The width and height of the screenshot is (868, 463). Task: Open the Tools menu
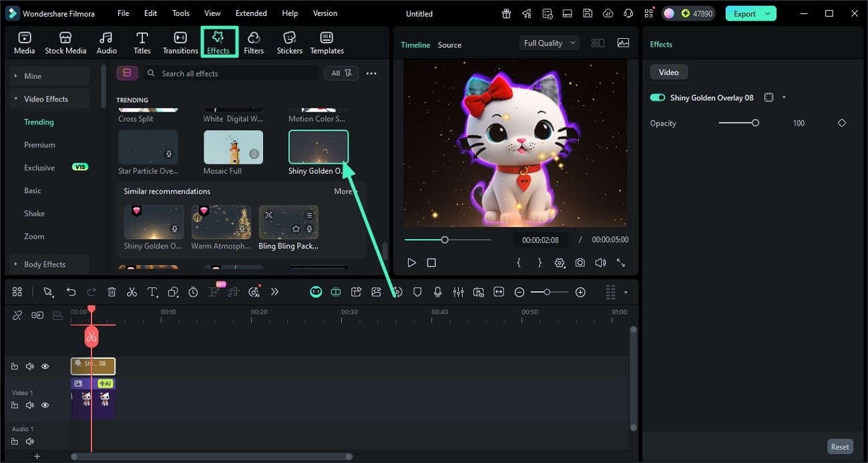coord(180,13)
